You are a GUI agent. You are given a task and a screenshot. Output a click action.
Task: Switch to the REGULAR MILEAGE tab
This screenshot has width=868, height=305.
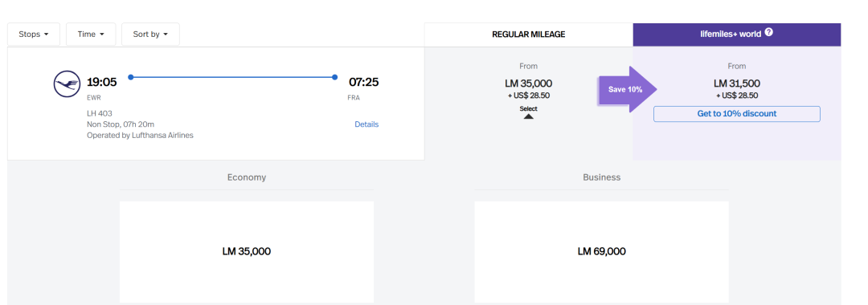point(529,35)
